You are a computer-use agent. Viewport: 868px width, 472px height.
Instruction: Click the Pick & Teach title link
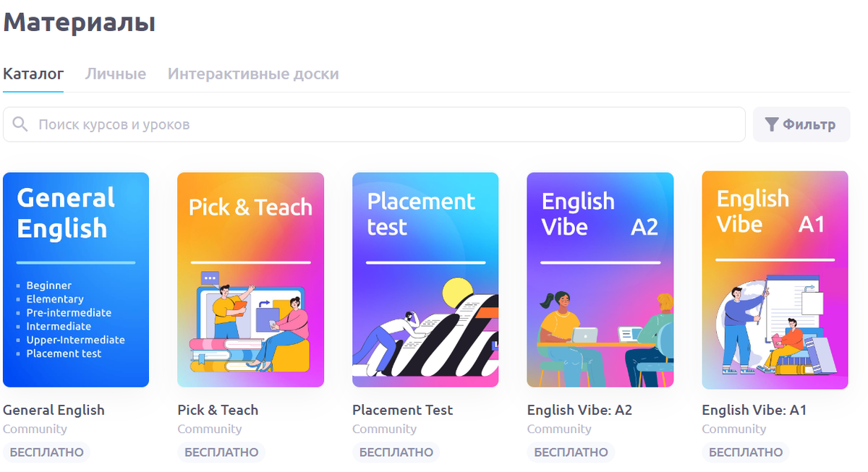click(218, 410)
